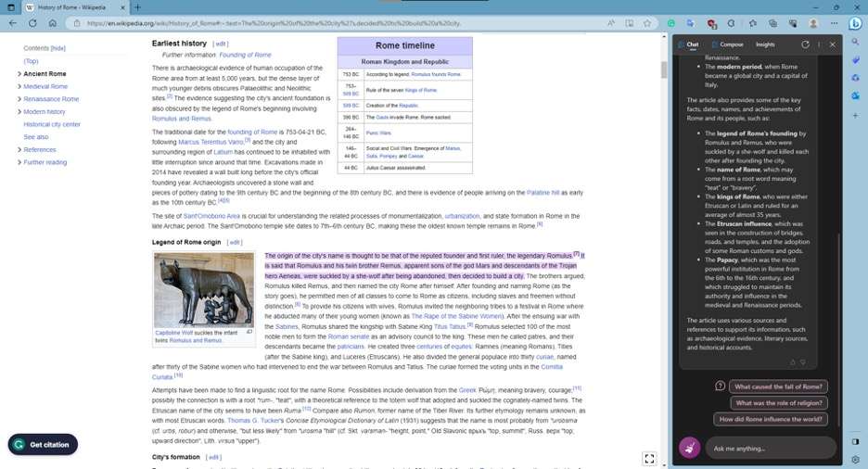Enter Immersive Reader via book icon
868x469 pixels.
tap(630, 23)
